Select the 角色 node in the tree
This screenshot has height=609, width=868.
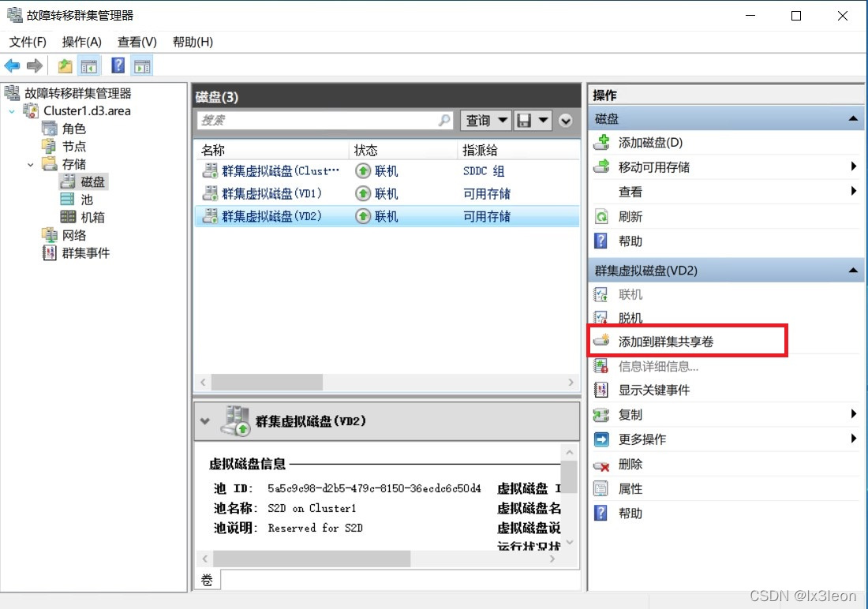(x=73, y=129)
